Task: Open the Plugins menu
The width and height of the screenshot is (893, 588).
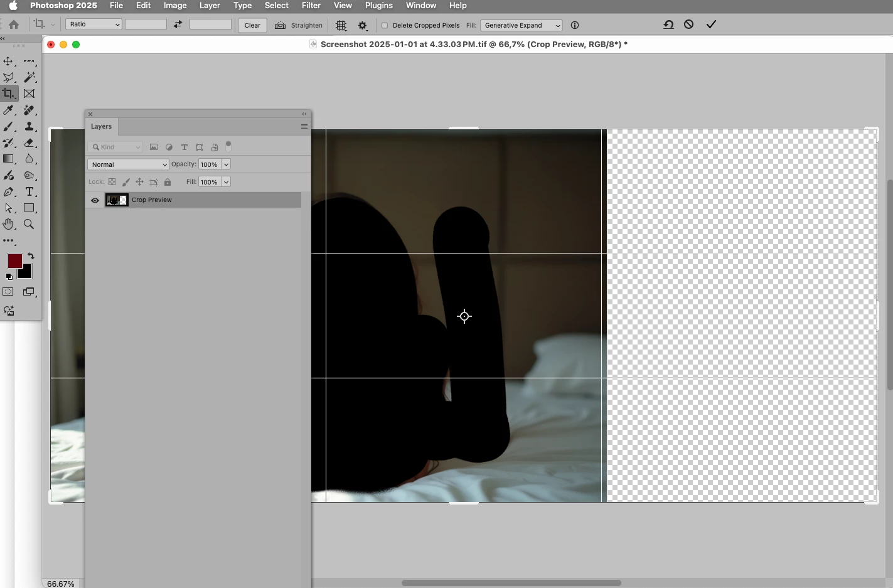Action: coord(379,6)
